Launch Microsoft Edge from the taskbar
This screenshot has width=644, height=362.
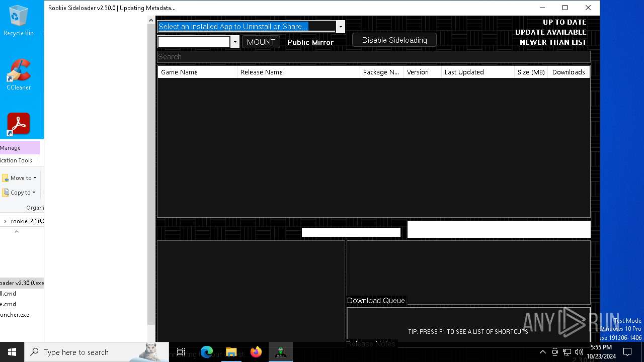click(x=207, y=352)
